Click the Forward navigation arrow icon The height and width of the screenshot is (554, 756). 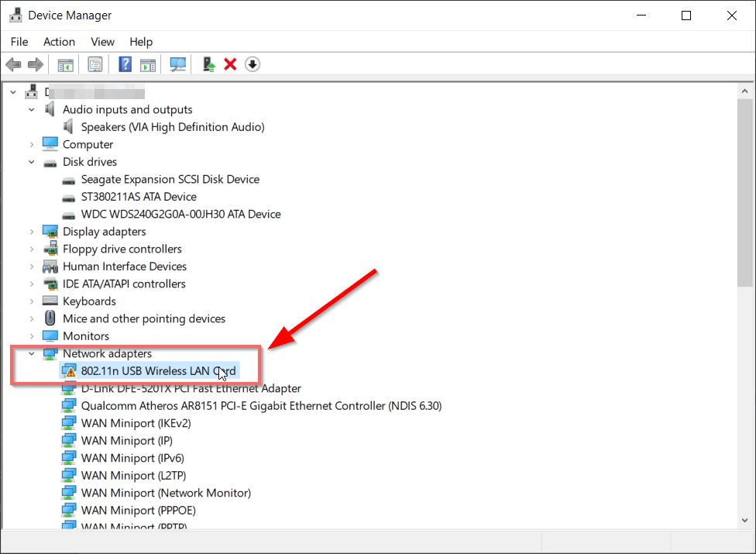tap(36, 64)
